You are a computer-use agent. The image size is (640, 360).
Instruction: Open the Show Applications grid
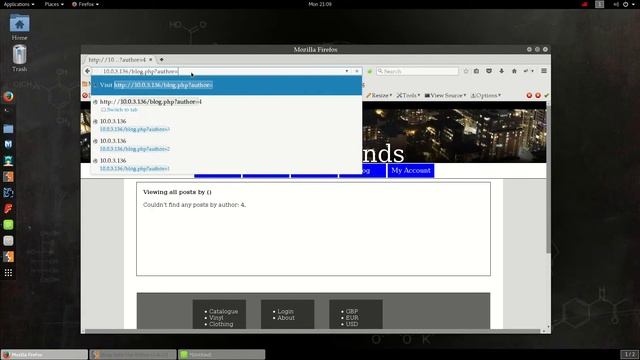pyautogui.click(x=8, y=273)
